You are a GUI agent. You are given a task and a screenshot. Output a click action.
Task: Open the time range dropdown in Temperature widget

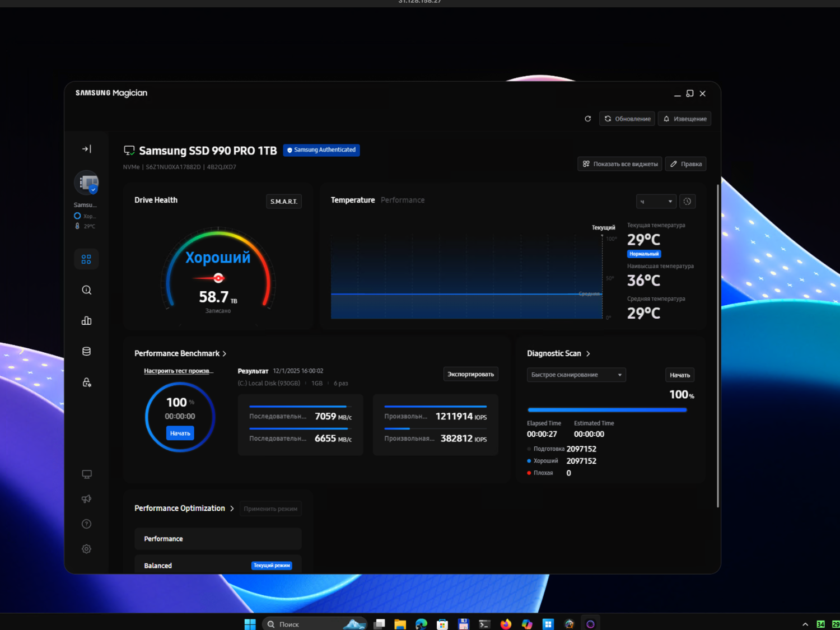[656, 202]
